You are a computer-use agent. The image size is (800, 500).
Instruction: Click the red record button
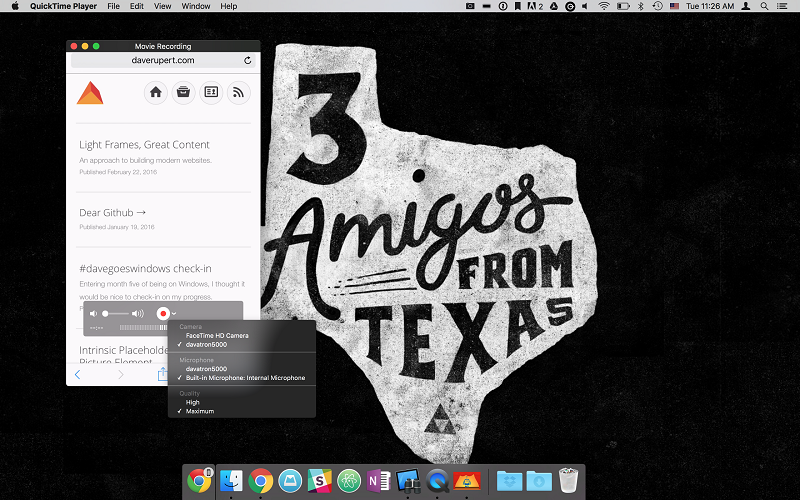point(162,314)
